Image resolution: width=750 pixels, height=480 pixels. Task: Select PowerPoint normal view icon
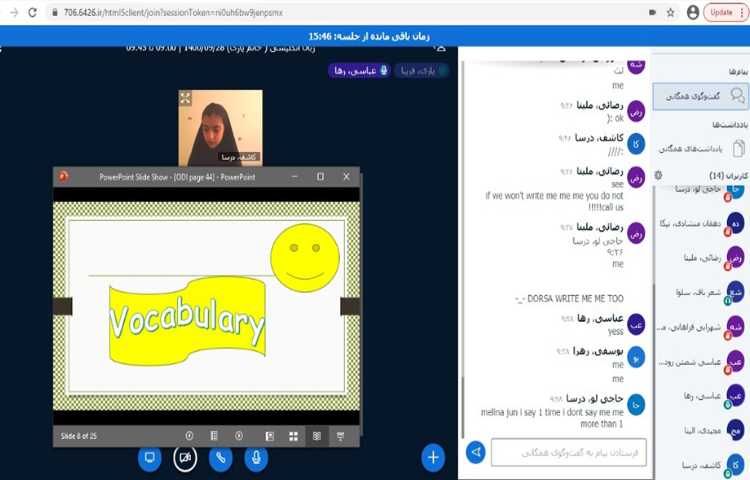point(269,436)
